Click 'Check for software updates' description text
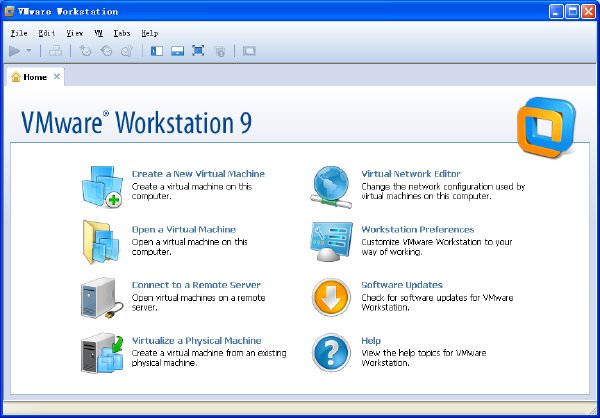 (437, 302)
